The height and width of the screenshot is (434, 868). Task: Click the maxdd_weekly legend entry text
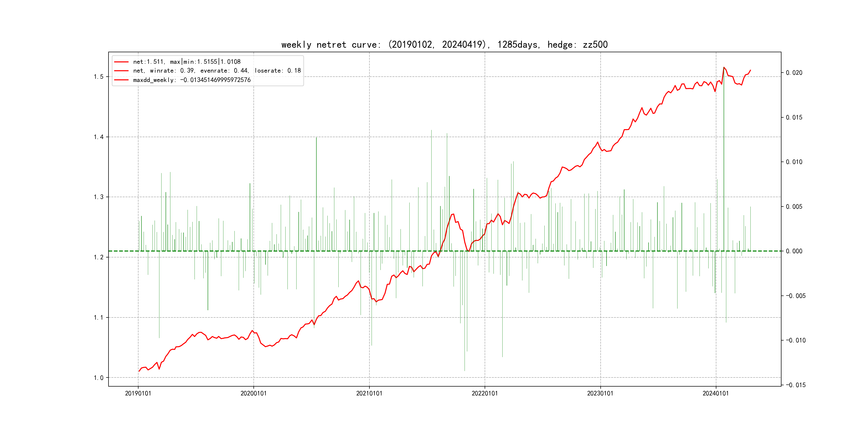tap(192, 80)
